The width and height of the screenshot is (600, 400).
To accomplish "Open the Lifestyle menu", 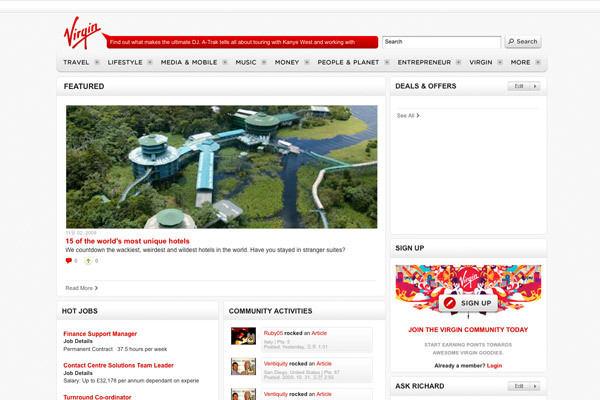I will pos(125,62).
